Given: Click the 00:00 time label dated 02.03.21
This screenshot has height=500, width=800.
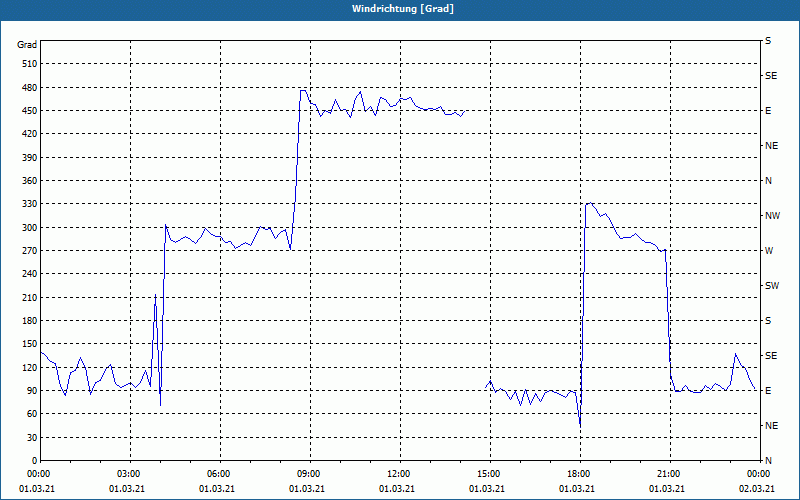Looking at the screenshot, I should (758, 473).
